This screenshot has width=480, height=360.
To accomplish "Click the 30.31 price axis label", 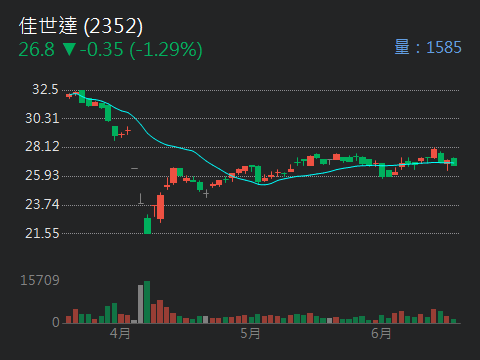I will point(42,118).
